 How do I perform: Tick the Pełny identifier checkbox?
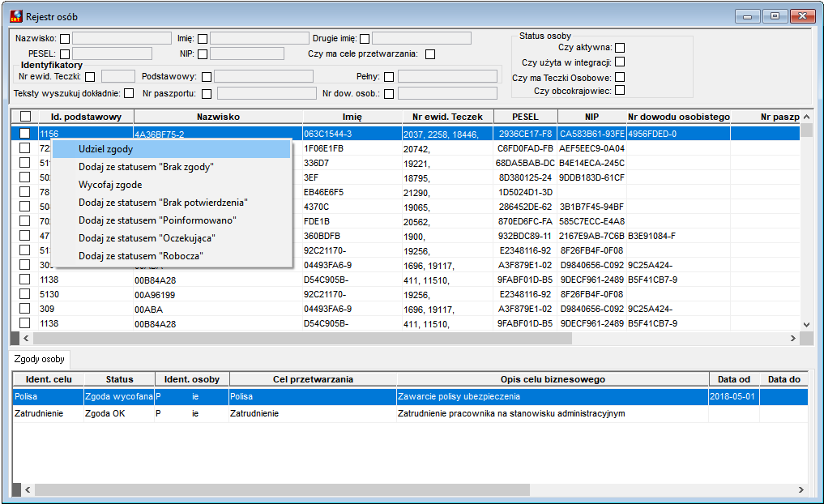click(x=389, y=77)
